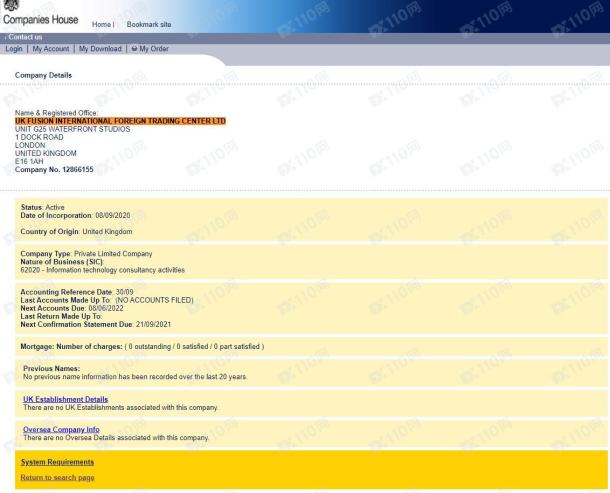Go to Login page

[14, 49]
